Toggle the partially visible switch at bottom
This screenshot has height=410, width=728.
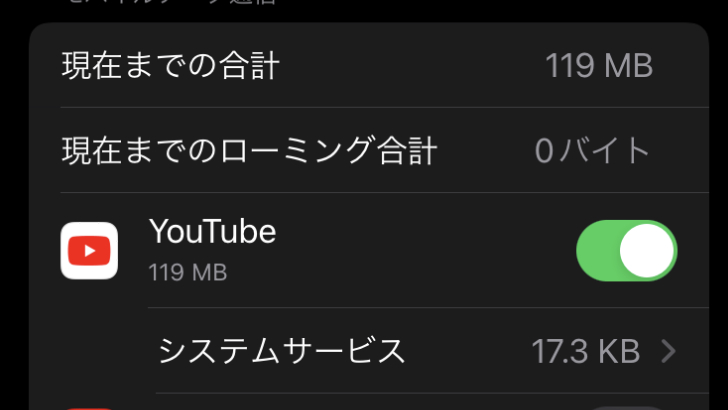click(x=627, y=409)
